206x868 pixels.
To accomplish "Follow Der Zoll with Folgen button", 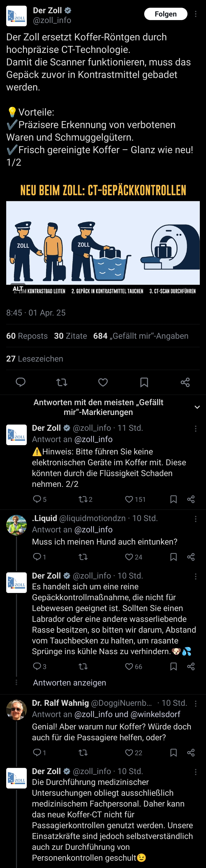I will tap(165, 14).
